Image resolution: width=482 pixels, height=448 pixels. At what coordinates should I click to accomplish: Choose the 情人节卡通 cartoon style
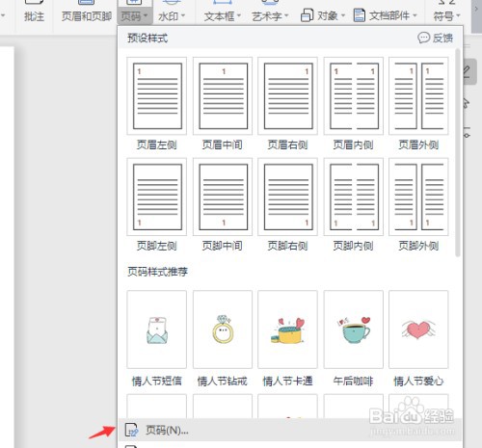288,329
